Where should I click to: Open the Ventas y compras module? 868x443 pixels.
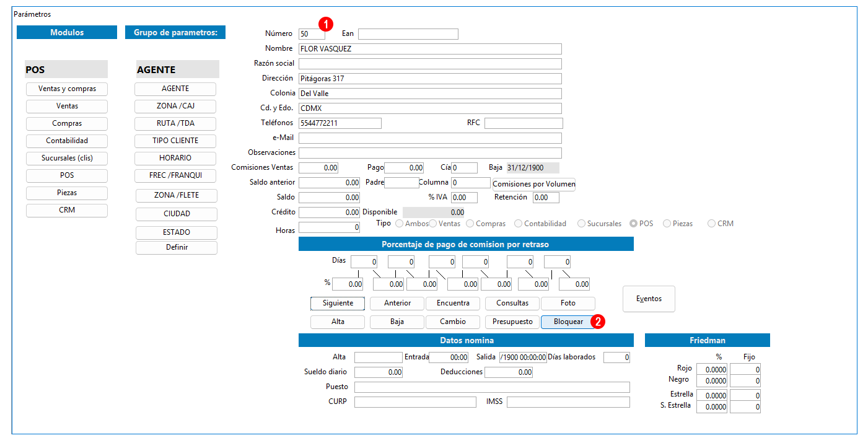click(x=67, y=89)
